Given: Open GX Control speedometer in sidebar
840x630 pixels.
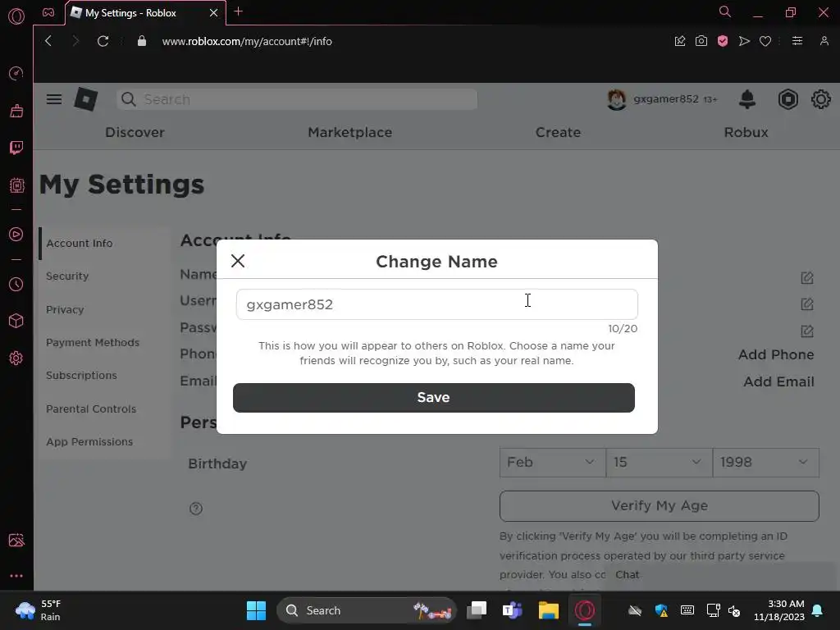Looking at the screenshot, I should (16, 73).
